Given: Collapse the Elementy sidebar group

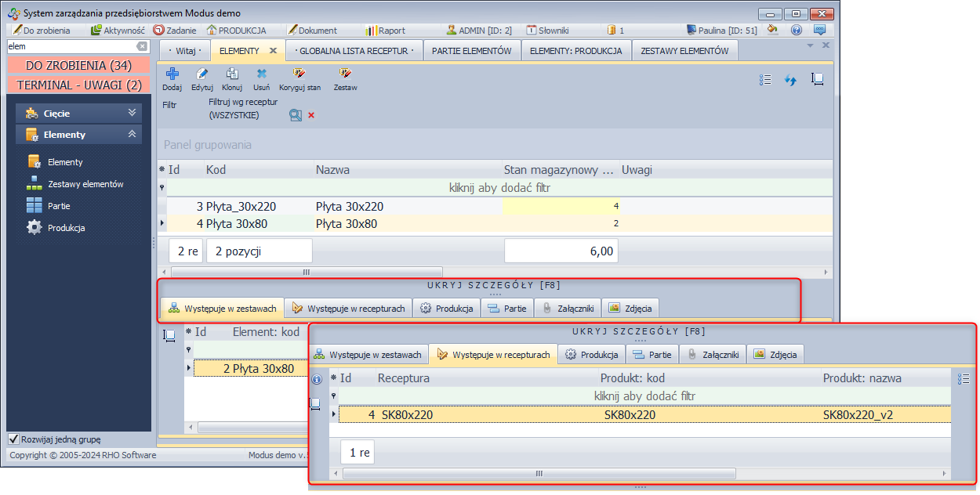Looking at the screenshot, I should pyautogui.click(x=132, y=135).
